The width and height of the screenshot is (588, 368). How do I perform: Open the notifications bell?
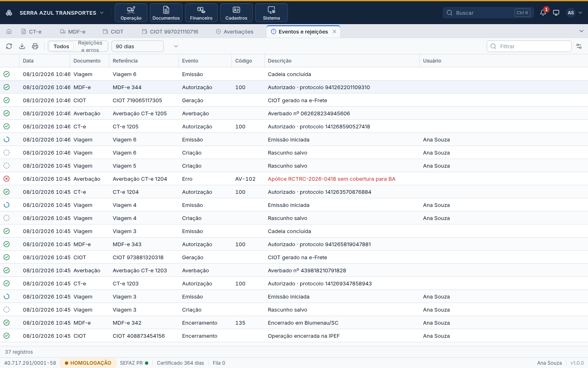[543, 13]
